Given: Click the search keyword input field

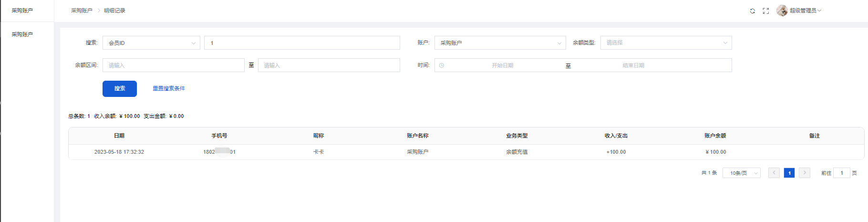Looking at the screenshot, I should (x=302, y=43).
